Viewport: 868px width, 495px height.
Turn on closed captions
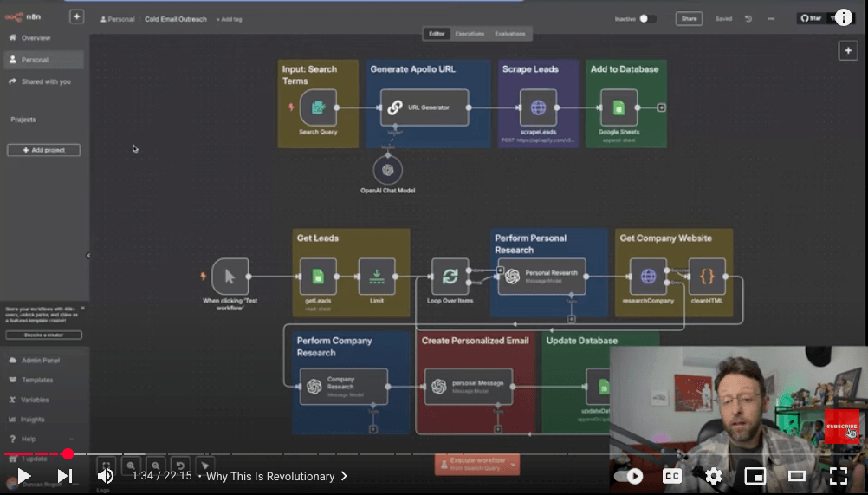point(671,476)
